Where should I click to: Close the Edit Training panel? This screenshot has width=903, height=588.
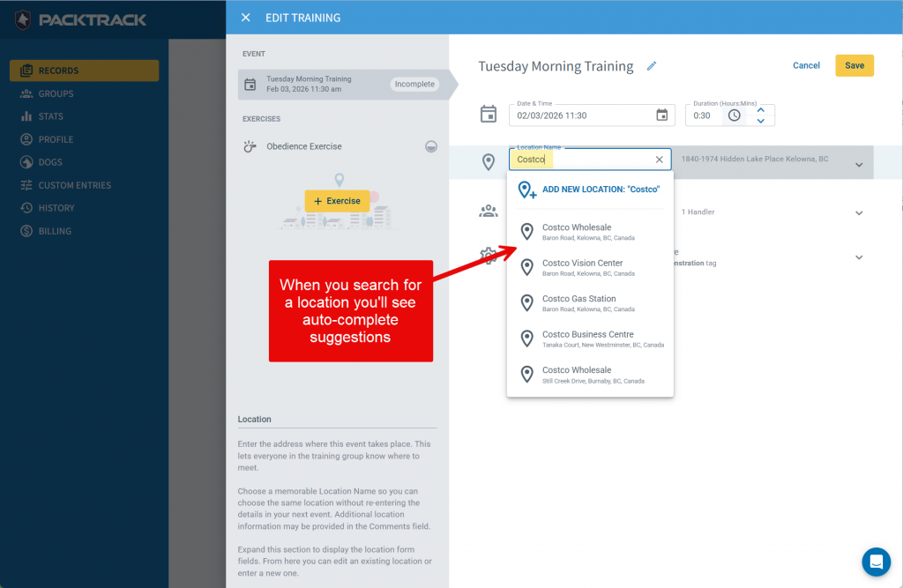[x=245, y=18]
